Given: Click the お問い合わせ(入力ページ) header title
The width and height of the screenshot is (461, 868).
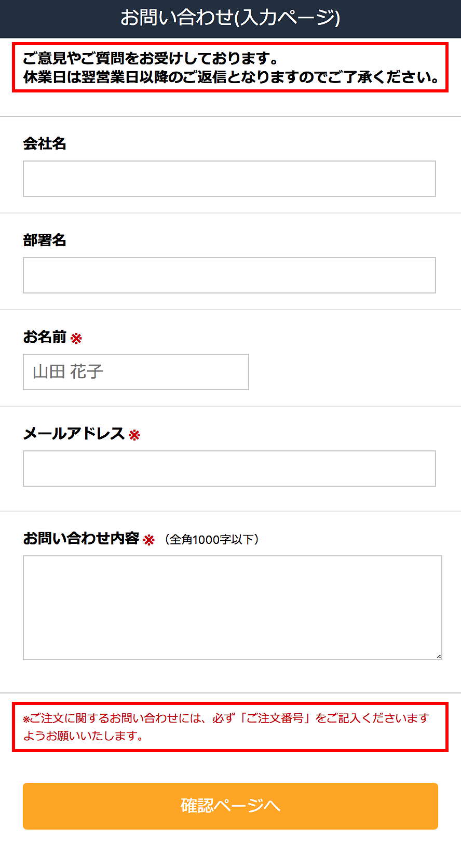Looking at the screenshot, I should coord(230,18).
